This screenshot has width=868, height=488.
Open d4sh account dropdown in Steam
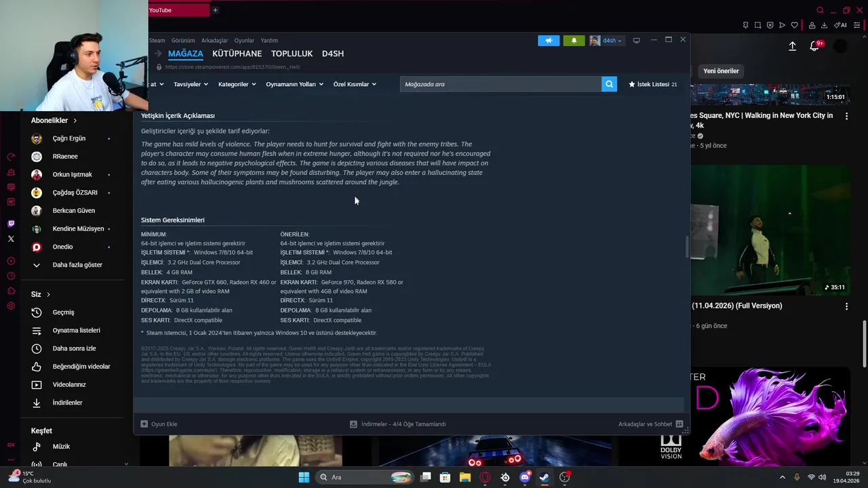coord(606,41)
